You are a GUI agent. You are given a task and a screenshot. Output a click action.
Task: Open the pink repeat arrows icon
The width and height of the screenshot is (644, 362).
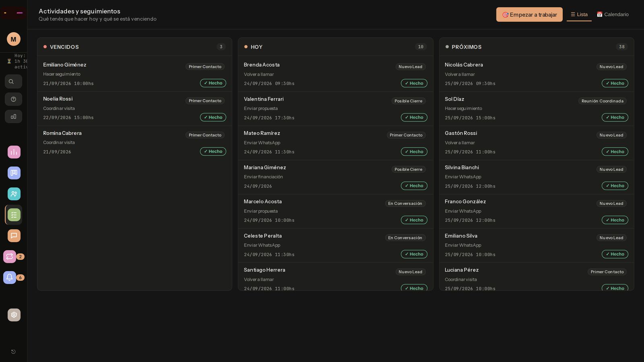(x=10, y=257)
